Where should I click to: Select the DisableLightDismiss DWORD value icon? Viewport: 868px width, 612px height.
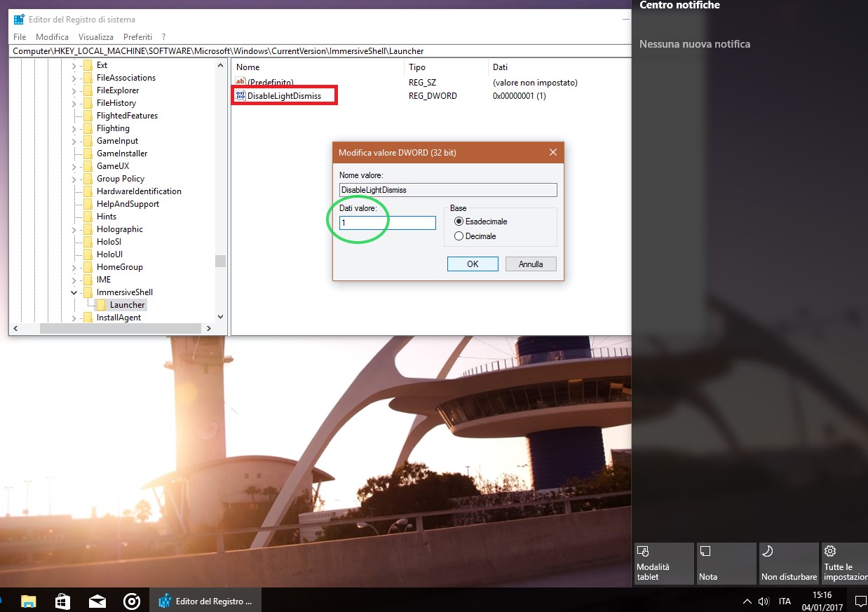tap(240, 95)
